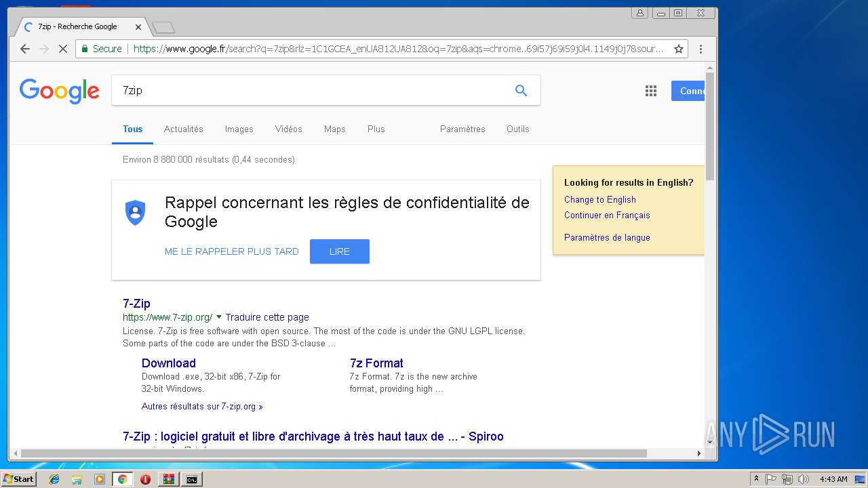The width and height of the screenshot is (868, 488).
Task: Open a new browser tab
Action: (x=163, y=27)
